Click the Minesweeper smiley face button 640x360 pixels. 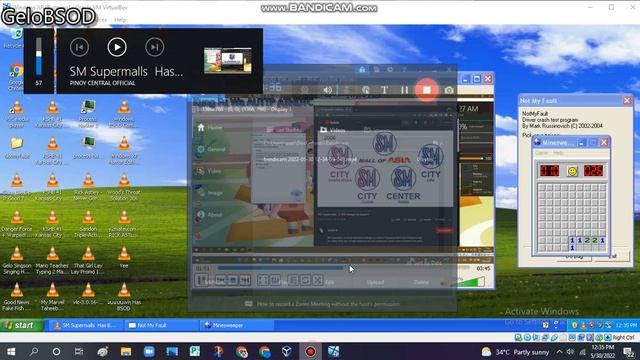572,171
